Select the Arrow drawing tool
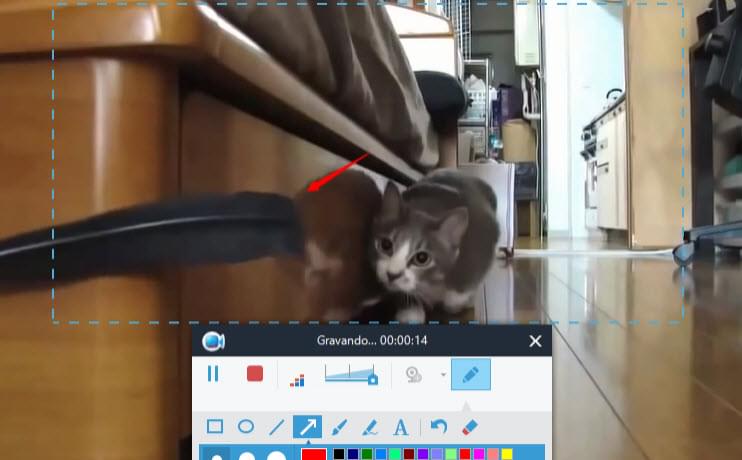The height and width of the screenshot is (460, 742). [307, 427]
